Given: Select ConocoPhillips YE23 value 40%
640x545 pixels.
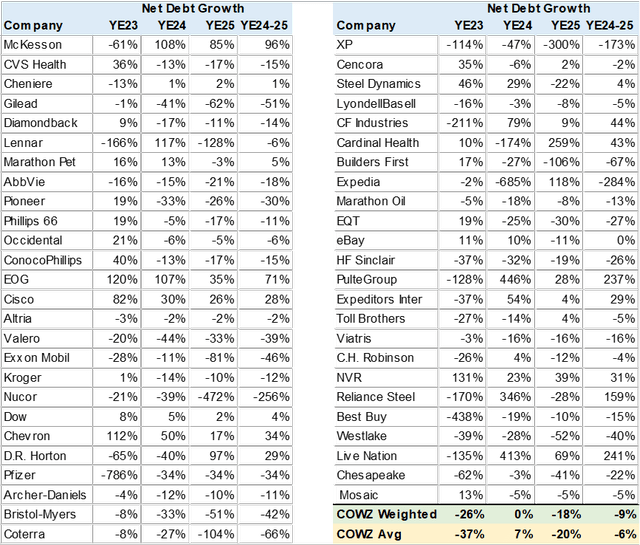Looking at the screenshot, I should (x=125, y=260).
